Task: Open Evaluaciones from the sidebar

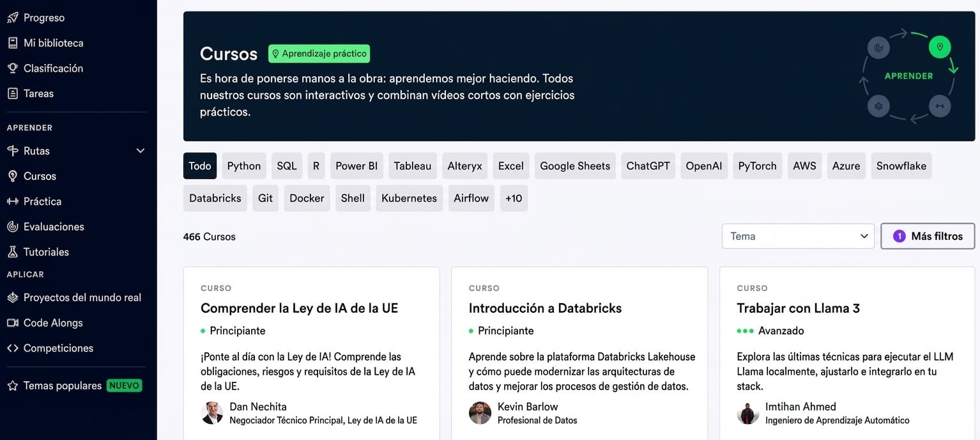Action: 13,226
